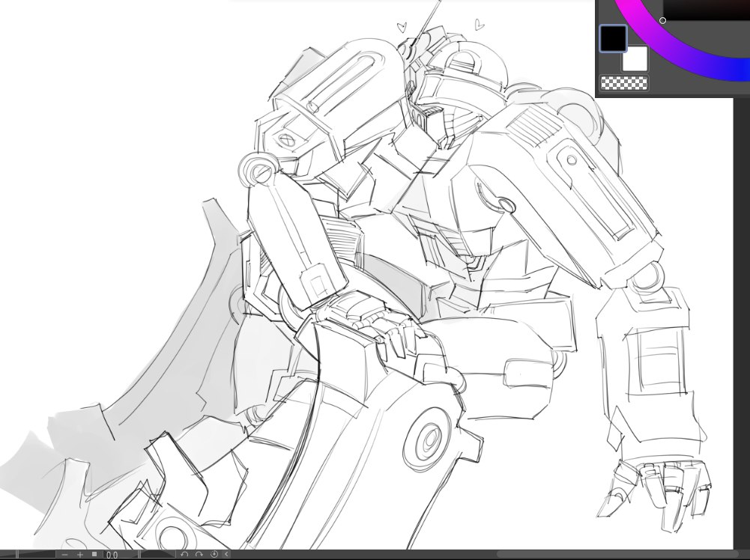Click the dark saturation square in color wheel
Screen dimensions: 750x560
[706, 10]
